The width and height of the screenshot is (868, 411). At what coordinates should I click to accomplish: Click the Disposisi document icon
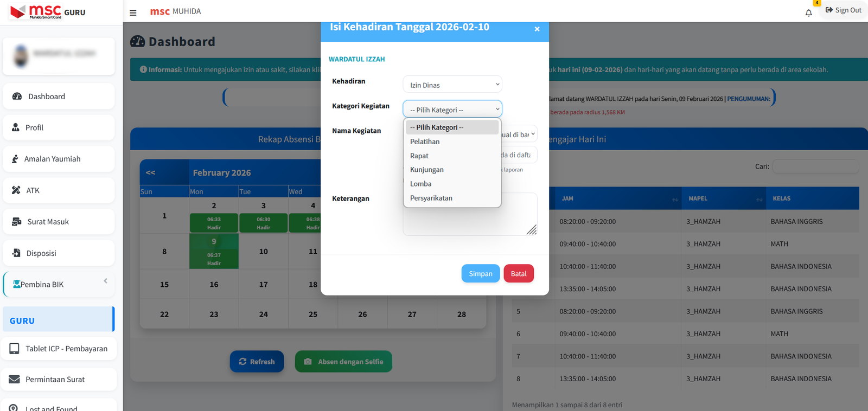pyautogui.click(x=16, y=253)
